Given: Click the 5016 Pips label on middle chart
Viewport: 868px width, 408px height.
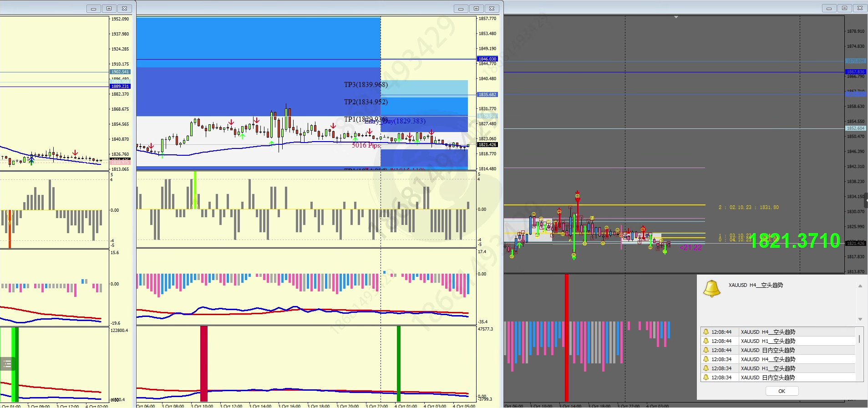Looking at the screenshot, I should (x=366, y=145).
